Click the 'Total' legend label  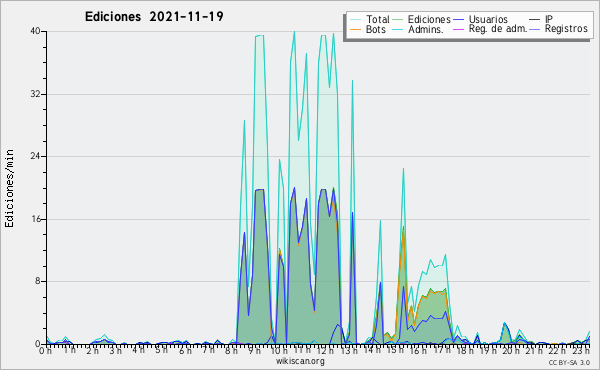pyautogui.click(x=378, y=19)
